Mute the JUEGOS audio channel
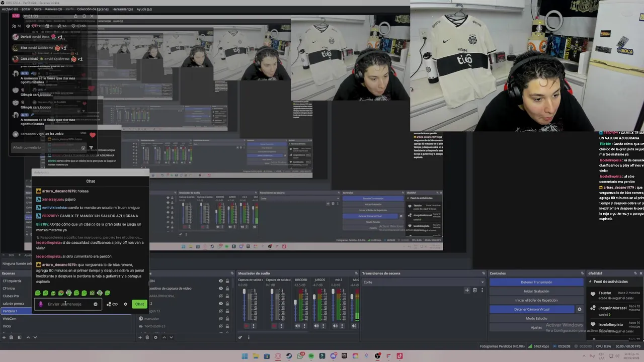Viewport: 644px width, 362px height. click(316, 326)
